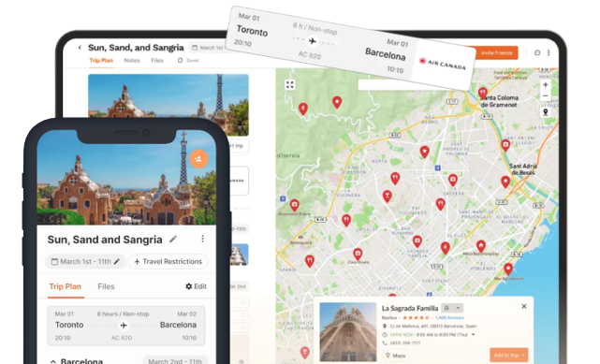Close the La Sagrada Familia place card
The width and height of the screenshot is (600, 364).
(x=524, y=306)
